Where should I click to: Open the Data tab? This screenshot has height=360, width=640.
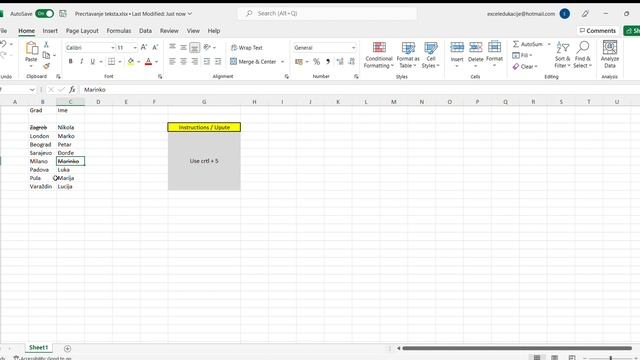click(x=145, y=31)
